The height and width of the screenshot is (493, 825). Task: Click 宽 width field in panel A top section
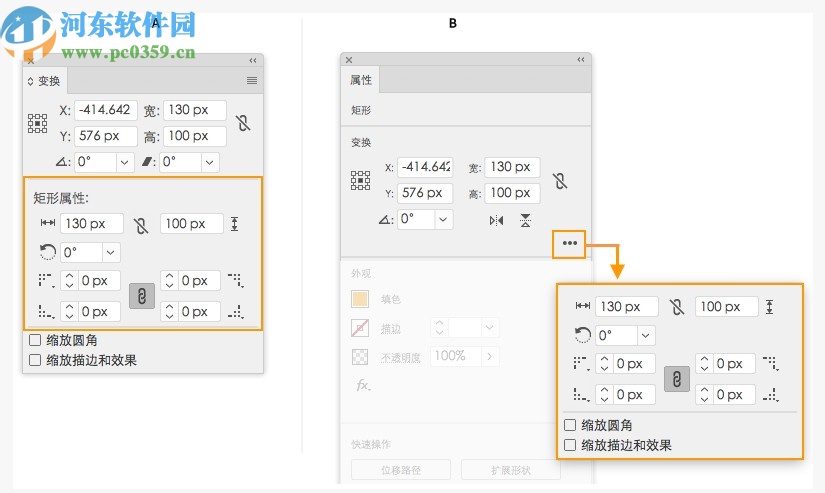[x=195, y=110]
